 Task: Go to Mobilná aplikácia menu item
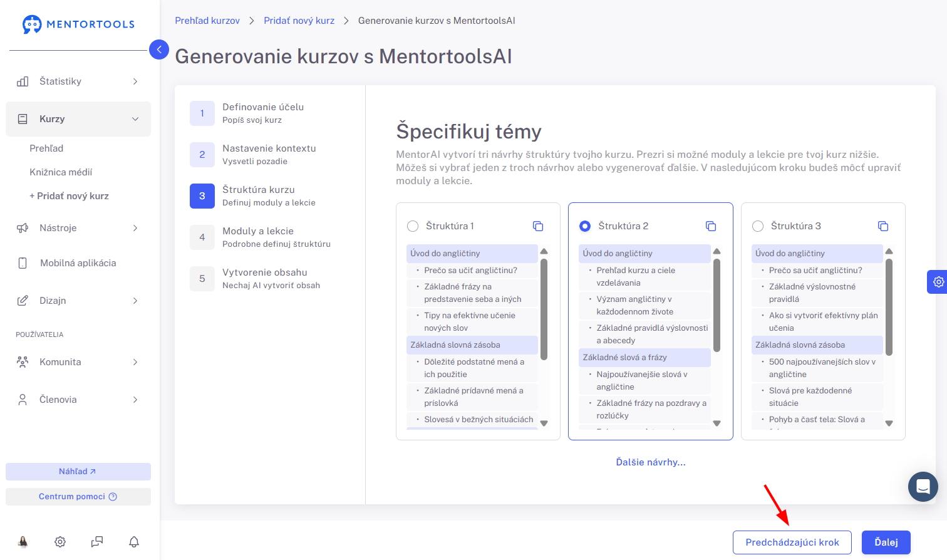(x=78, y=263)
